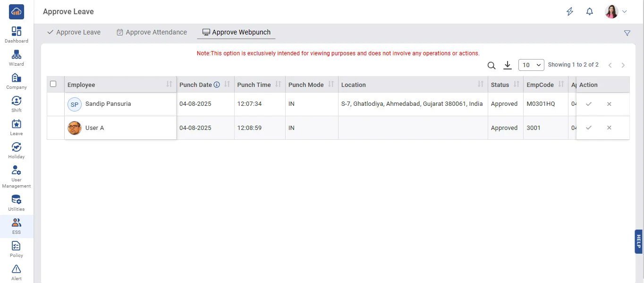Expand the user profile menu chevron
The height and width of the screenshot is (283, 644).
(625, 12)
